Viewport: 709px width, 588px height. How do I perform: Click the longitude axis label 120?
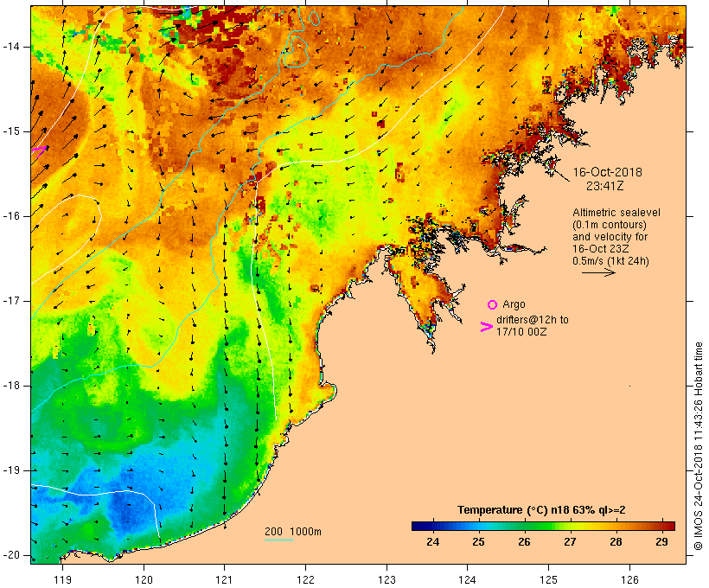point(144,579)
